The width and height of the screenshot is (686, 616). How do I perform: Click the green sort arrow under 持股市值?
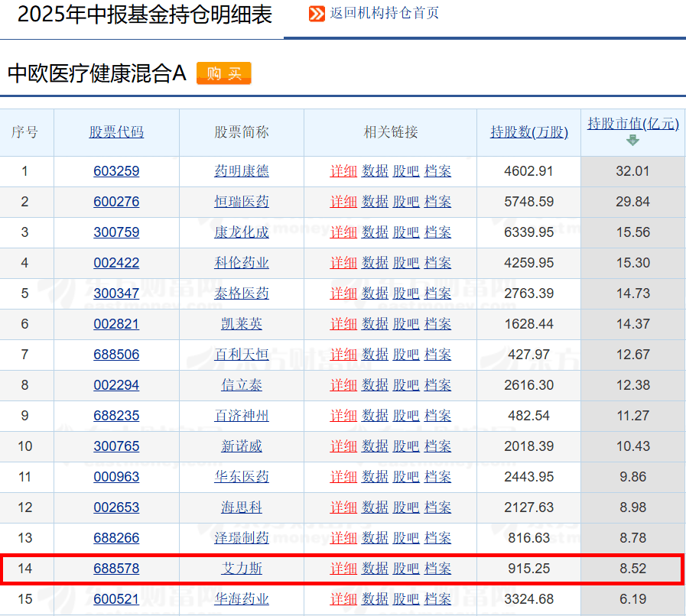click(632, 141)
